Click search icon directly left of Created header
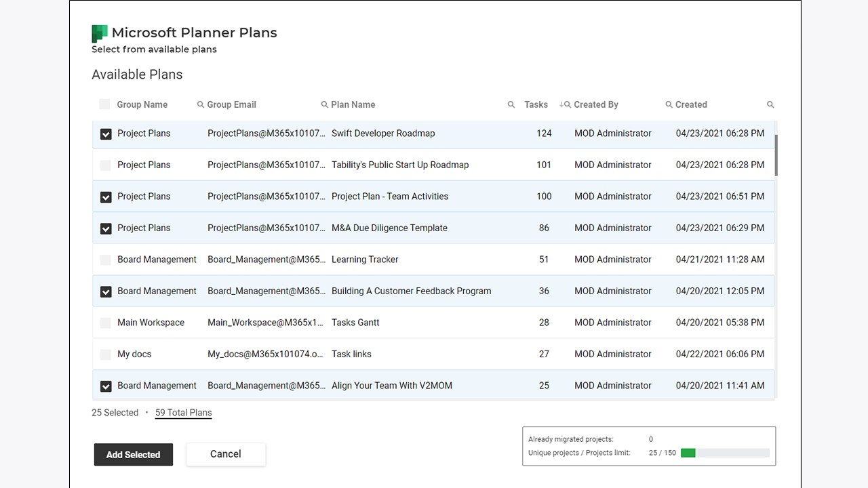Image resolution: width=868 pixels, height=488 pixels. coord(669,104)
